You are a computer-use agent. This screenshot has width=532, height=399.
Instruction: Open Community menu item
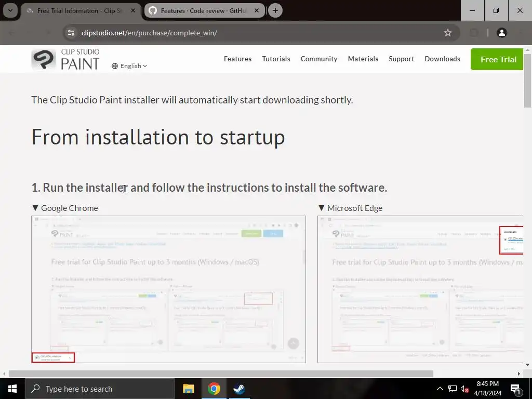[x=319, y=59]
